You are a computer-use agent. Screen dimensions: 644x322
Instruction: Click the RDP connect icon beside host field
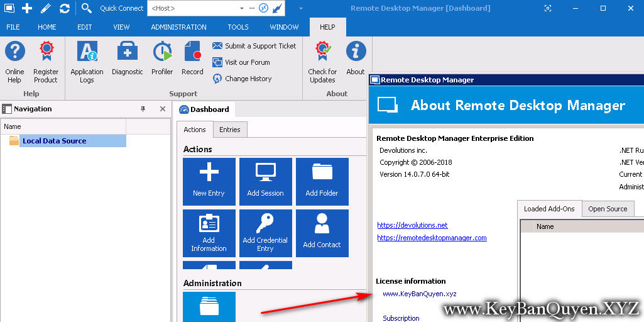coord(263,8)
